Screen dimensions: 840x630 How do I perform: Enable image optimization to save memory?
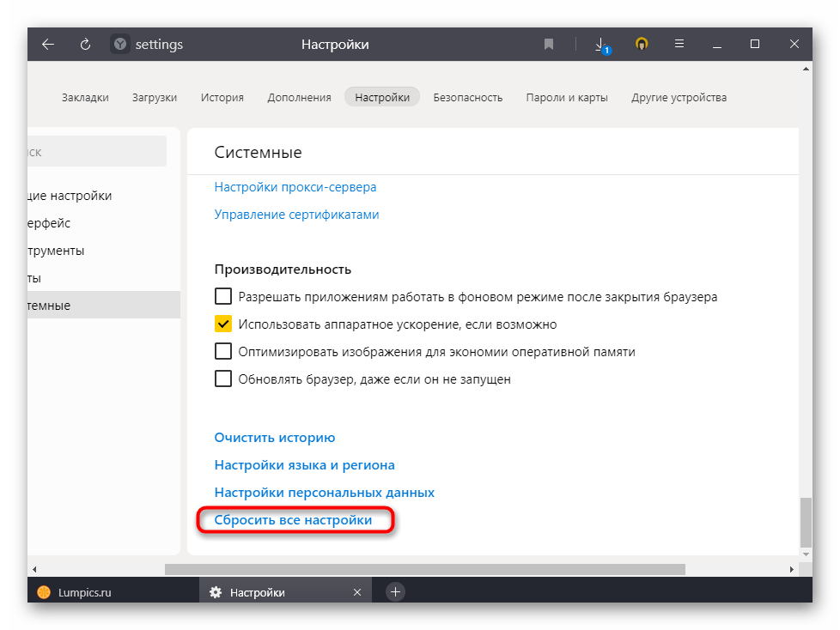[x=222, y=351]
